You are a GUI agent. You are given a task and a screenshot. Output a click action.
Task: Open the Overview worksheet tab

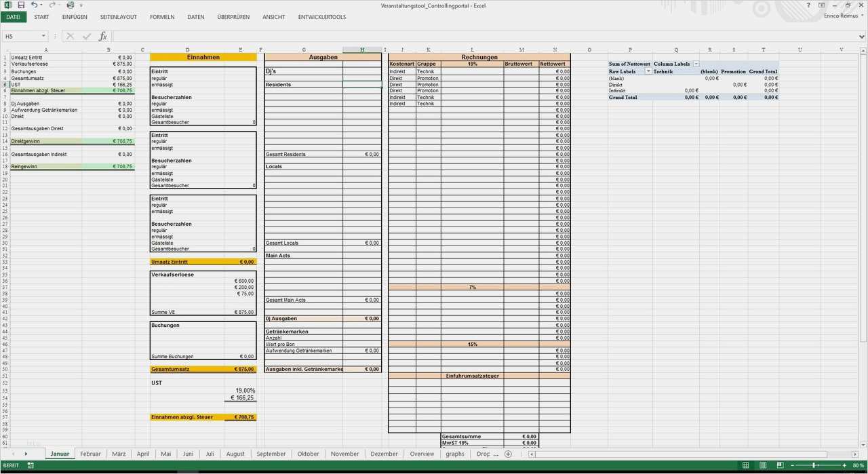422,454
